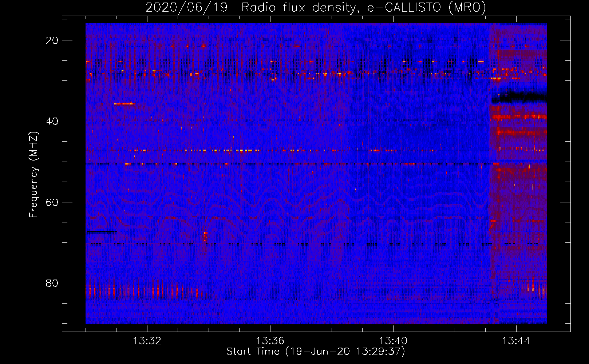Click the 13:32 time tick label
Screen dimensions: 589x364
click(147, 341)
